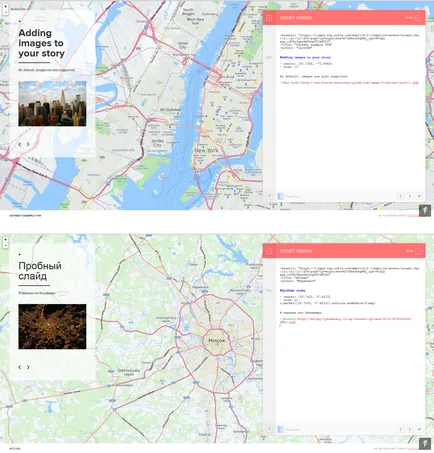Click 'ODYSSEY SANDBOX' title above Moscow editor
The width and height of the screenshot is (434, 453).
click(x=296, y=251)
